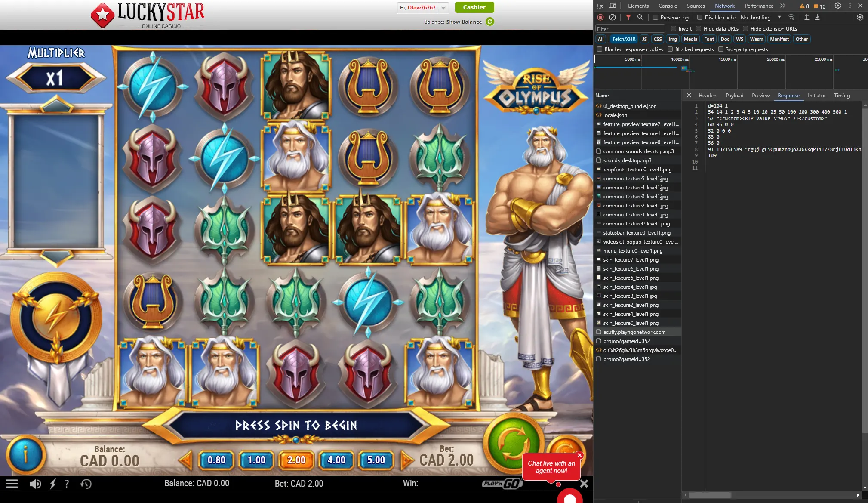Click the network Filter input field
This screenshot has width=868, height=503.
[630, 29]
